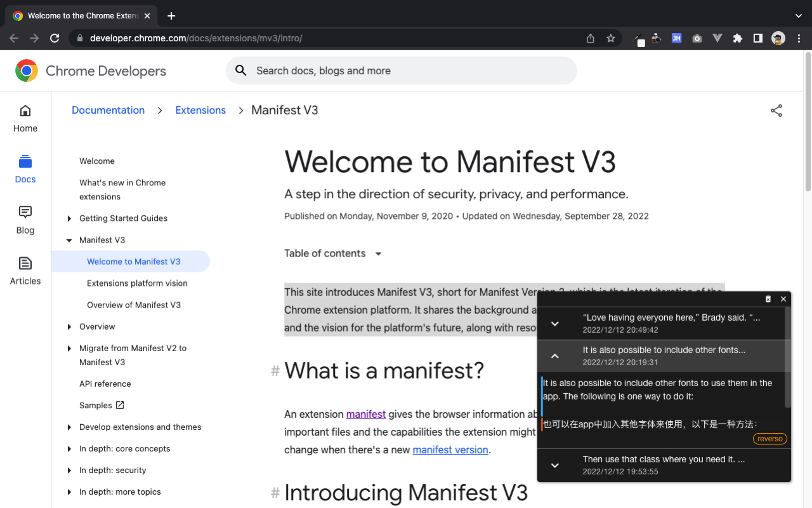The height and width of the screenshot is (508, 812).
Task: Click the Chrome Developers logo
Action: click(x=90, y=70)
